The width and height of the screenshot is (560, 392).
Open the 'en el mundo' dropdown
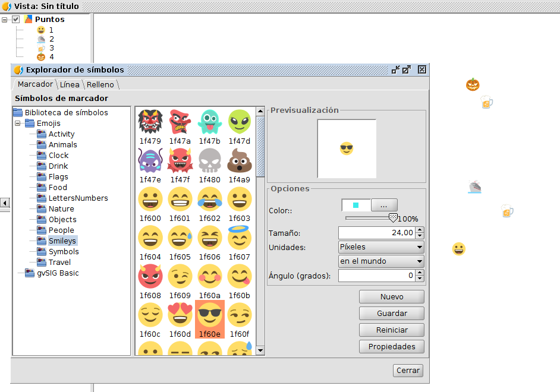click(380, 261)
